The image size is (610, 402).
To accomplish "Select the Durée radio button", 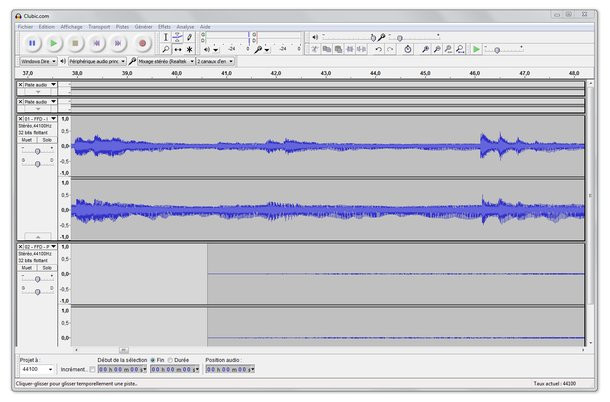I will click(171, 360).
